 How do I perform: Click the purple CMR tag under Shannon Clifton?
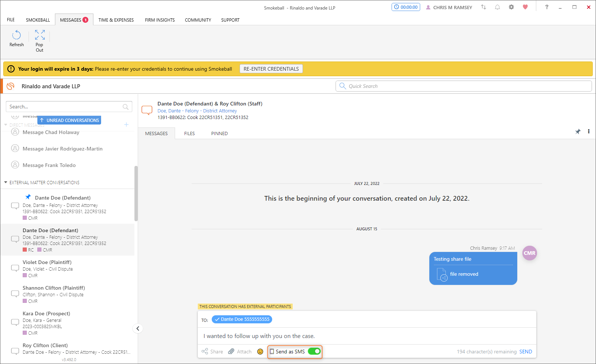coord(30,301)
